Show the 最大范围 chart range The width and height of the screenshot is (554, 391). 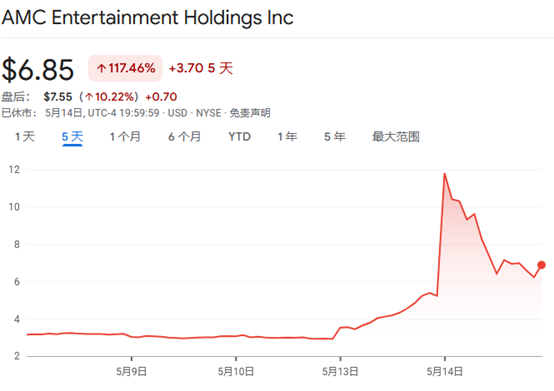coord(396,137)
